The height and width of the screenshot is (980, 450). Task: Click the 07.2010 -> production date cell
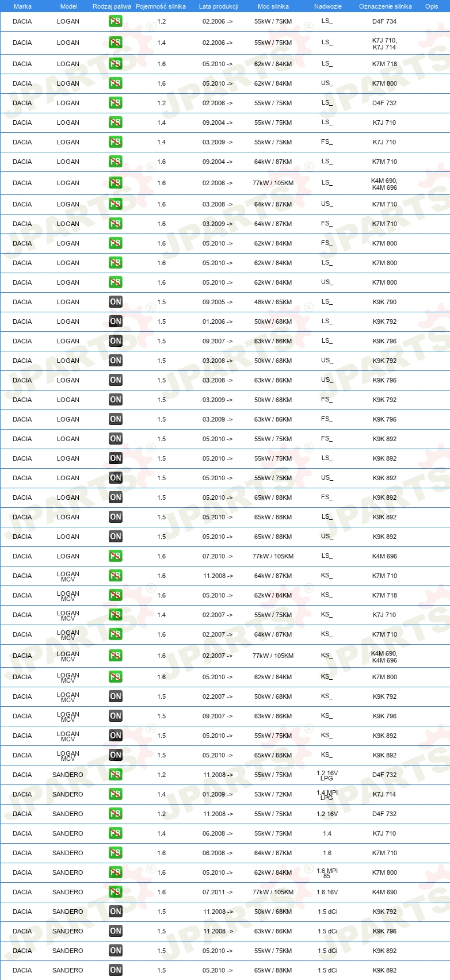click(218, 556)
